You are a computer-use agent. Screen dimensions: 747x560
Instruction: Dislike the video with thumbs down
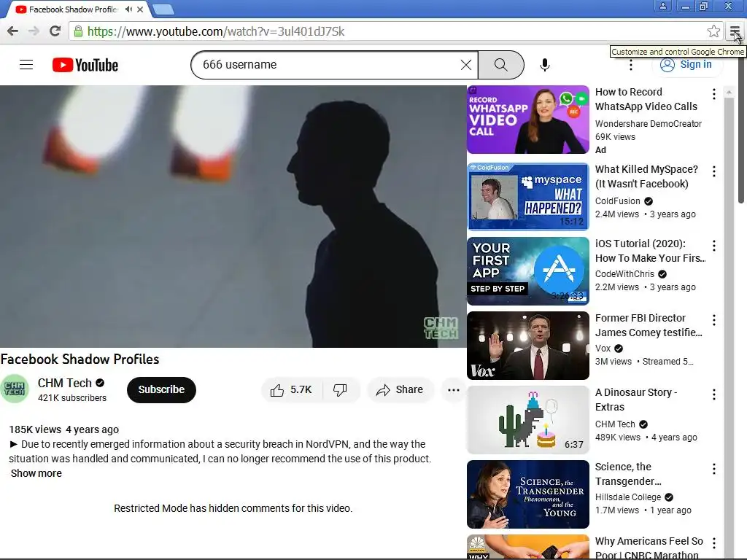click(x=340, y=390)
